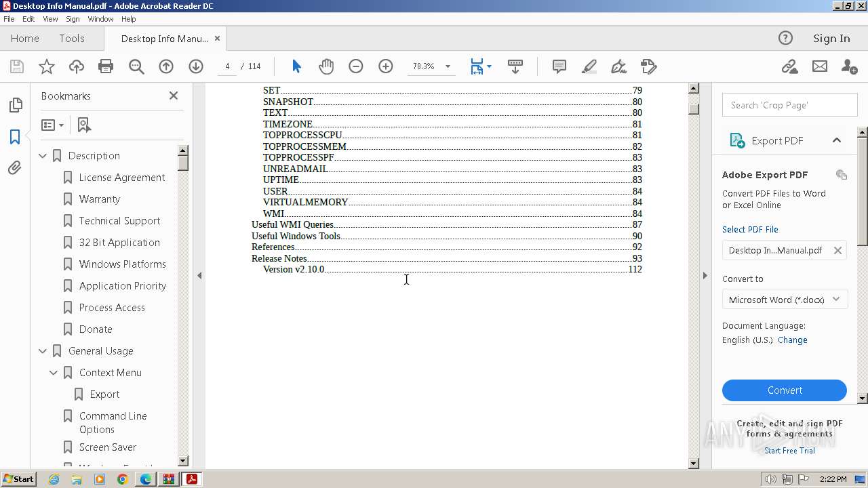
Task: Remove the selected Desktop In...Manual.pdf file
Action: [x=837, y=250]
